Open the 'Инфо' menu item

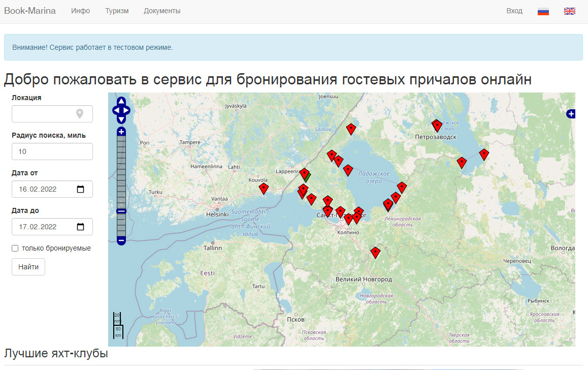click(80, 11)
